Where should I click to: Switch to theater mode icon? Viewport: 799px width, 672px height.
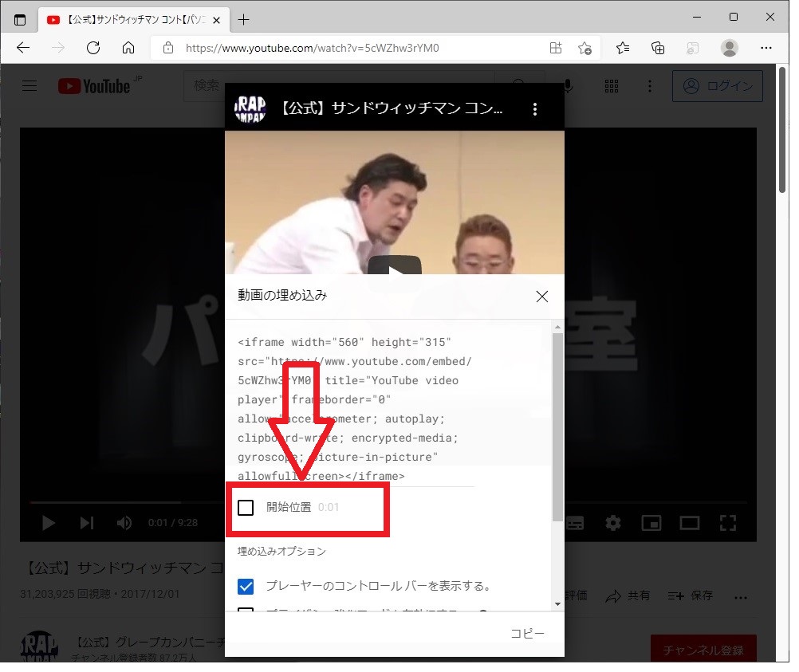pyautogui.click(x=690, y=523)
